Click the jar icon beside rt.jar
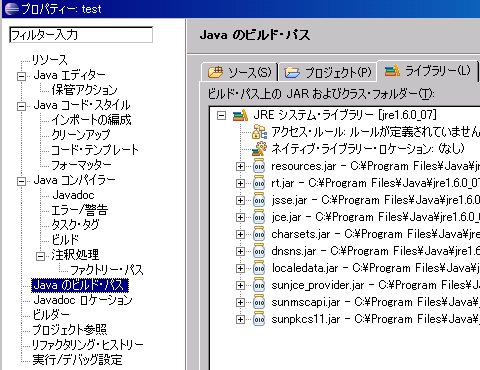This screenshot has width=480, height=370. pyautogui.click(x=259, y=183)
